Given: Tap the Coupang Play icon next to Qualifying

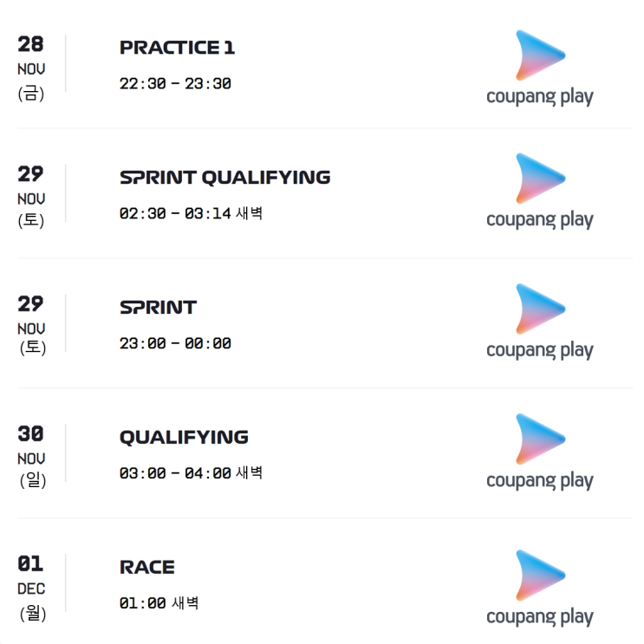Looking at the screenshot, I should (x=539, y=452).
